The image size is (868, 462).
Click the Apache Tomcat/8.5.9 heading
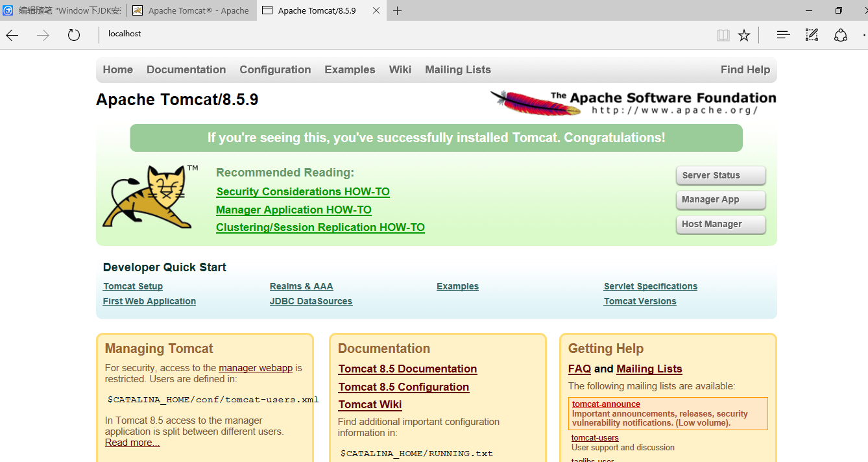click(177, 99)
